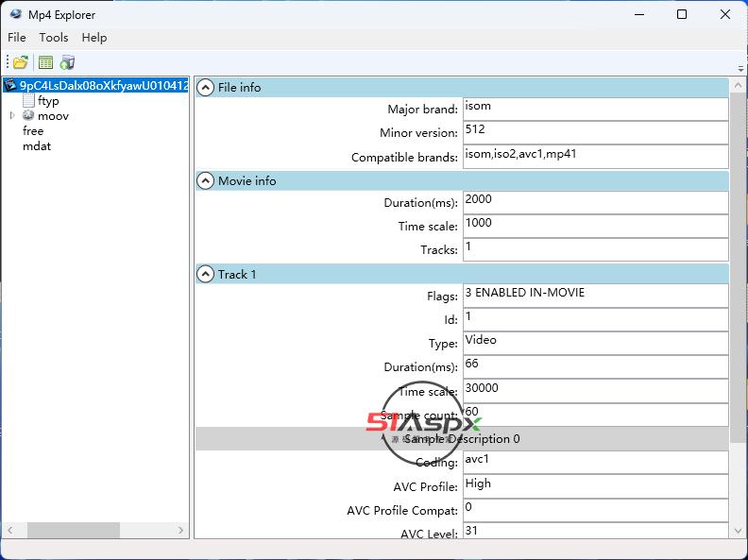Click the Sample count field showing 60
The width and height of the screenshot is (748, 560).
coord(595,415)
